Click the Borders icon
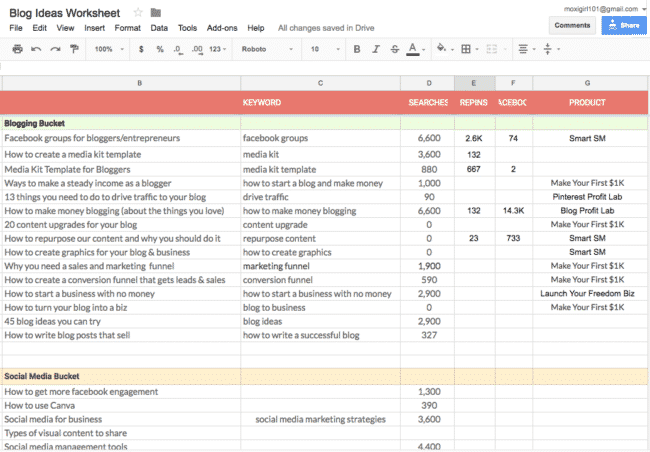This screenshot has width=650, height=452. [x=466, y=49]
